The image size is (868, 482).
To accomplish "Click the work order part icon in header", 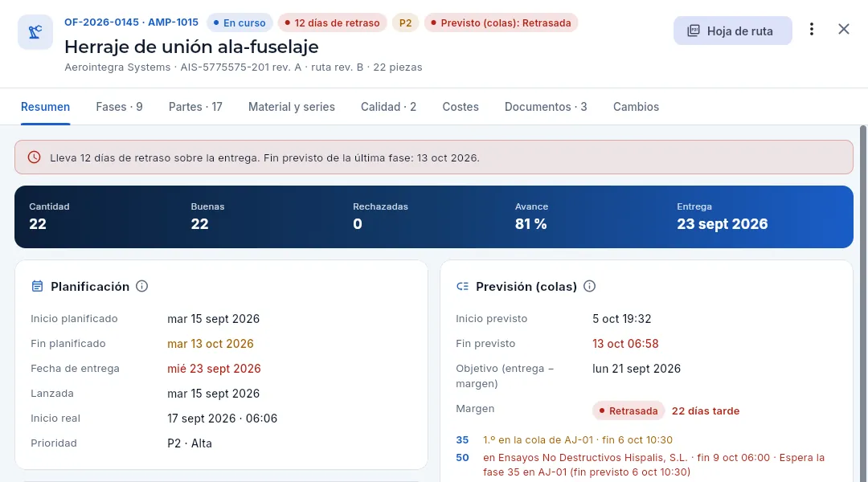I will [35, 32].
